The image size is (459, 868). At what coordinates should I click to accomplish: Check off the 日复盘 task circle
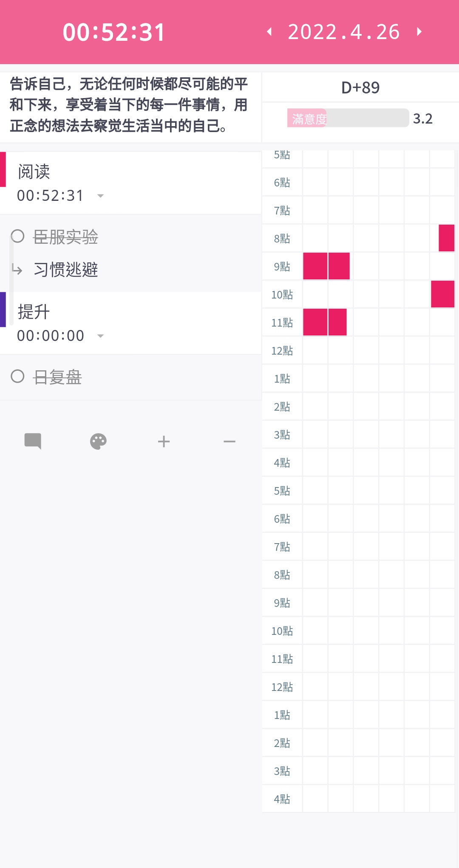(17, 376)
